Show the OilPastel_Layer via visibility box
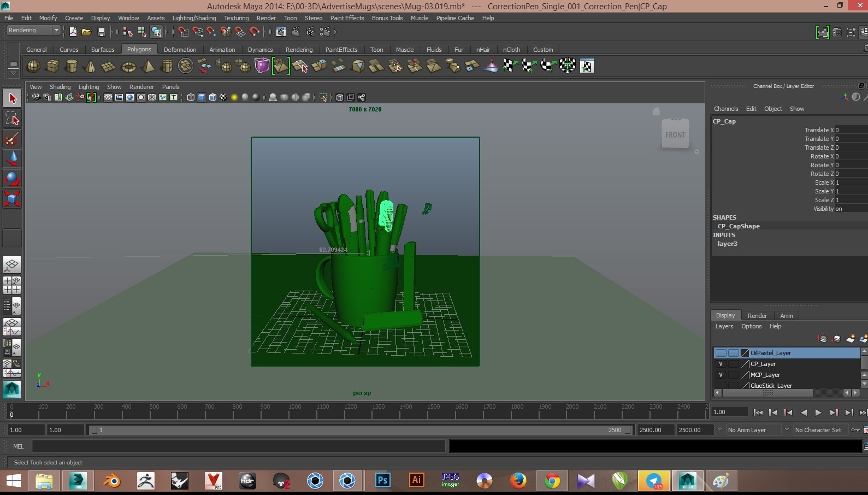Image resolution: width=868 pixels, height=495 pixels. (x=721, y=353)
